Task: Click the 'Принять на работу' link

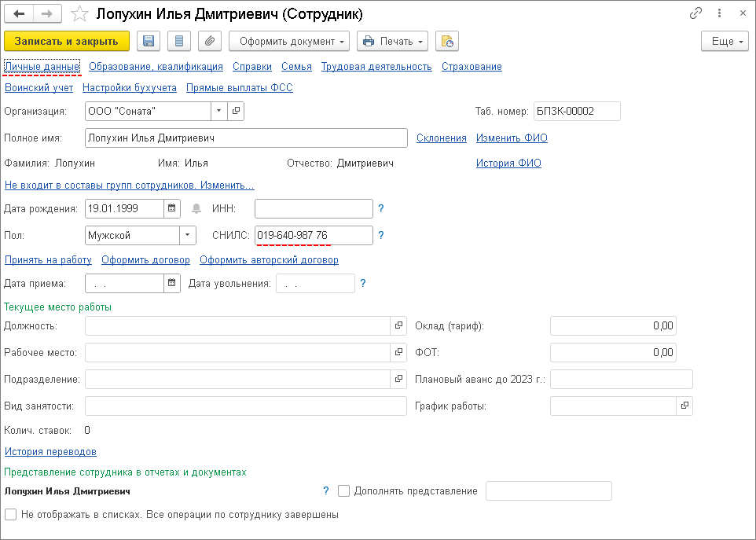Action: pyautogui.click(x=48, y=260)
